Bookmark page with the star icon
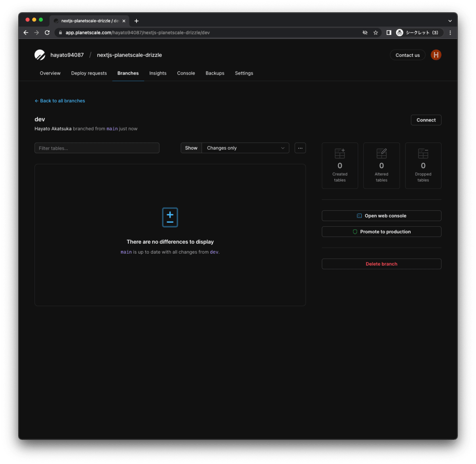 376,33
